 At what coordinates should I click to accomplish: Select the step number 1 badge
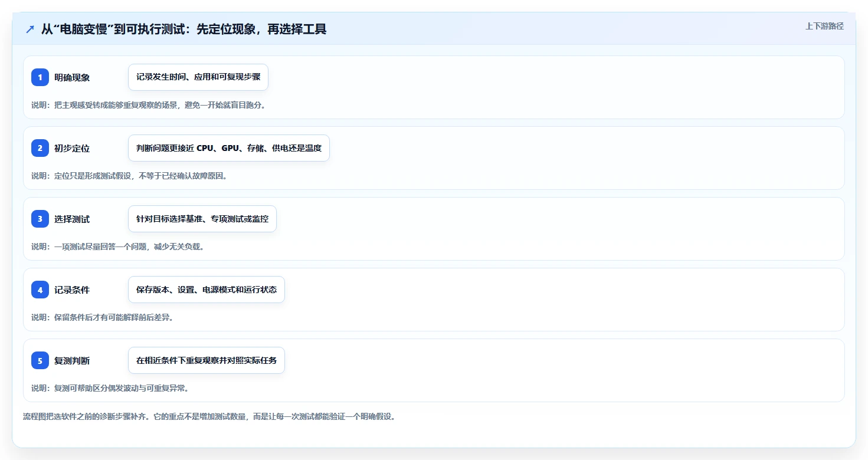tap(40, 77)
